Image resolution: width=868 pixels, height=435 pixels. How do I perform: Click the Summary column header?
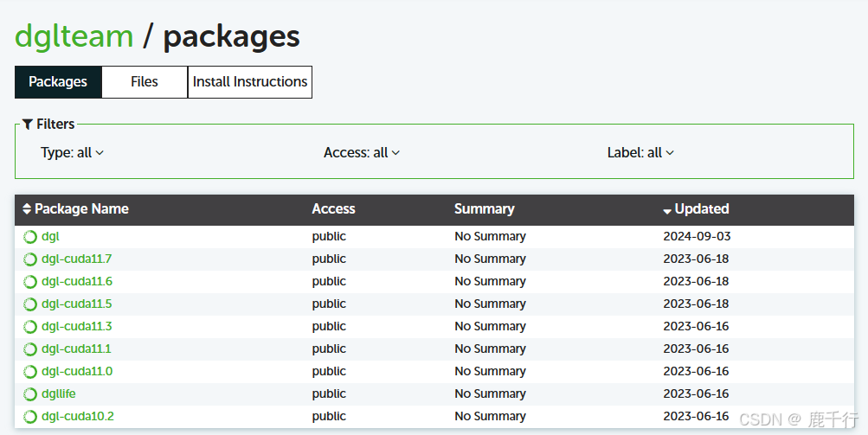point(484,209)
